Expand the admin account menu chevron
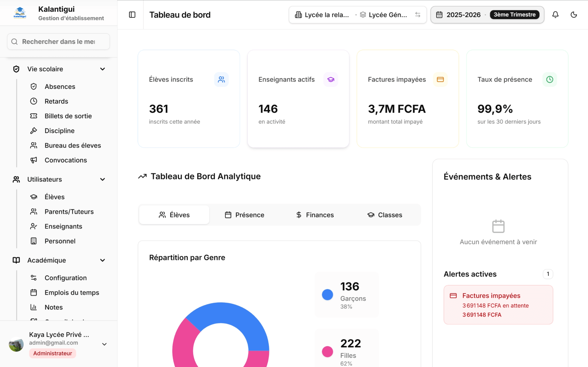The height and width of the screenshot is (367, 588). (x=104, y=344)
